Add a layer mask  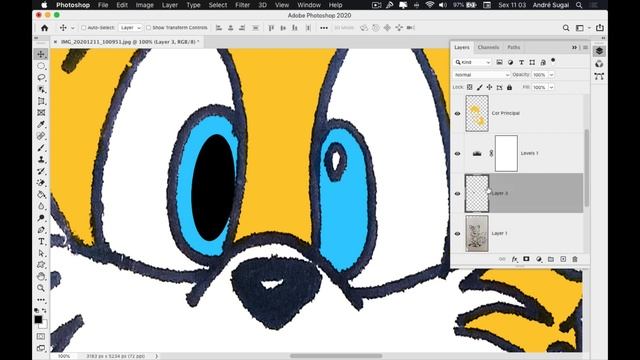coord(527,259)
